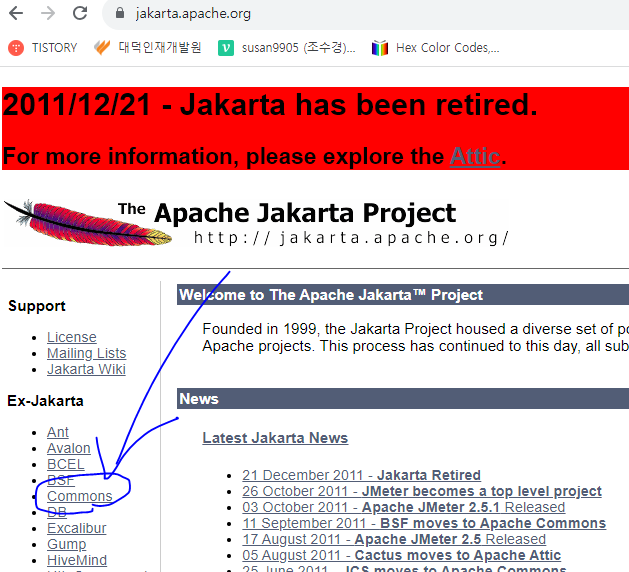Open the BCEL project link
Image resolution: width=629 pixels, height=572 pixels.
click(x=65, y=464)
